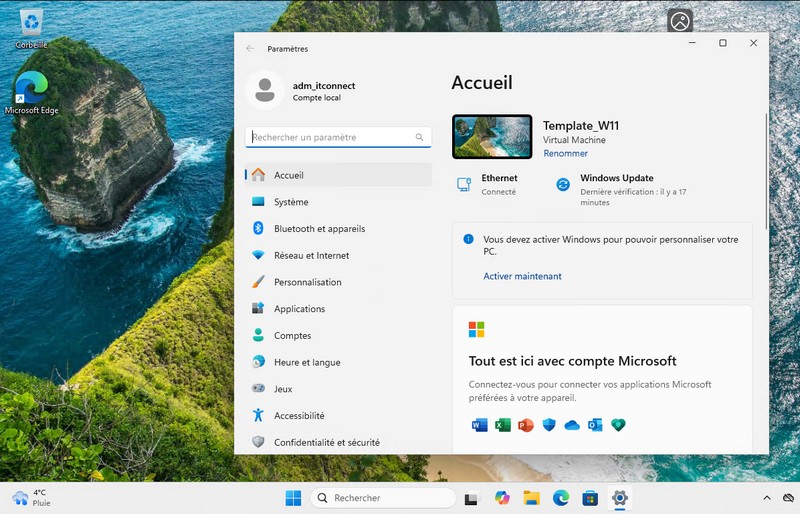Open the Windows Start menu

point(293,498)
